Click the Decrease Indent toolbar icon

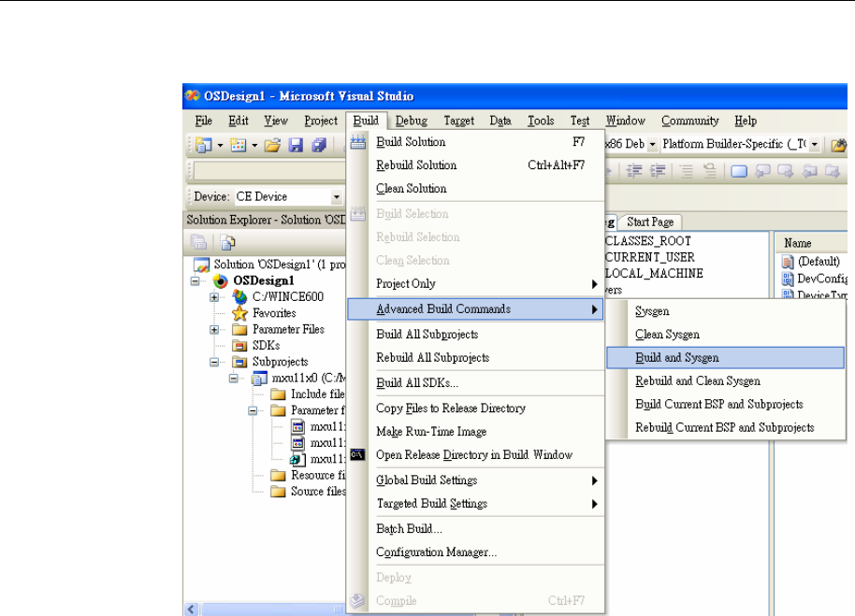[x=633, y=171]
